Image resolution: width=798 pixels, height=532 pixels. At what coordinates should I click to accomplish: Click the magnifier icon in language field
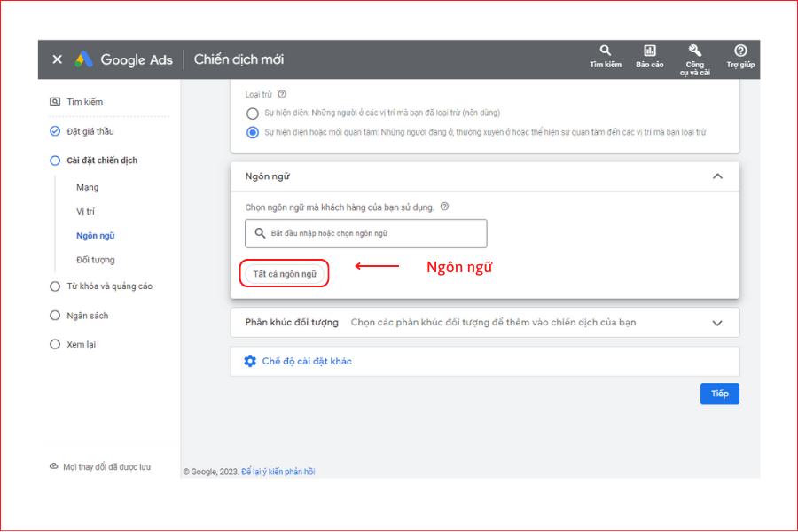260,233
